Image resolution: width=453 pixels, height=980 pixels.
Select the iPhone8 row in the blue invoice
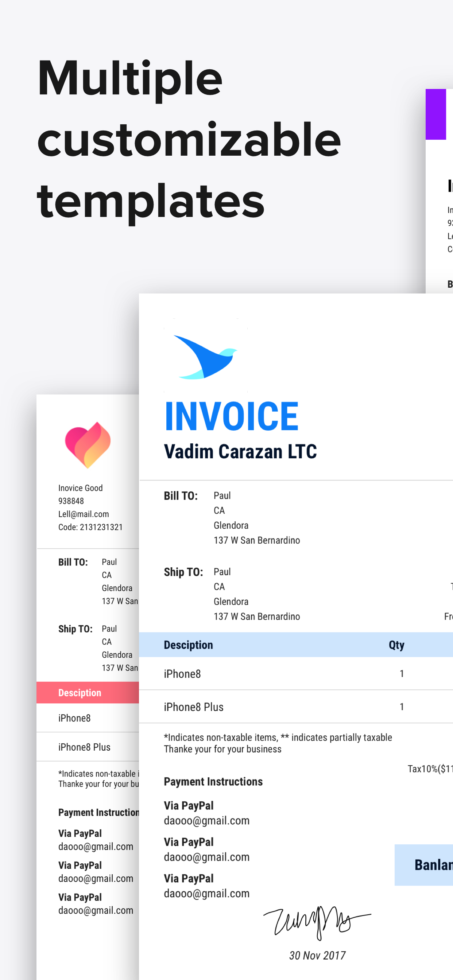pyautogui.click(x=296, y=673)
